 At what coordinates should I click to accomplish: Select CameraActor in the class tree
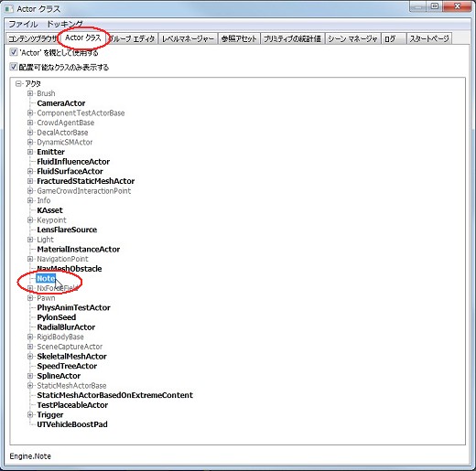61,103
